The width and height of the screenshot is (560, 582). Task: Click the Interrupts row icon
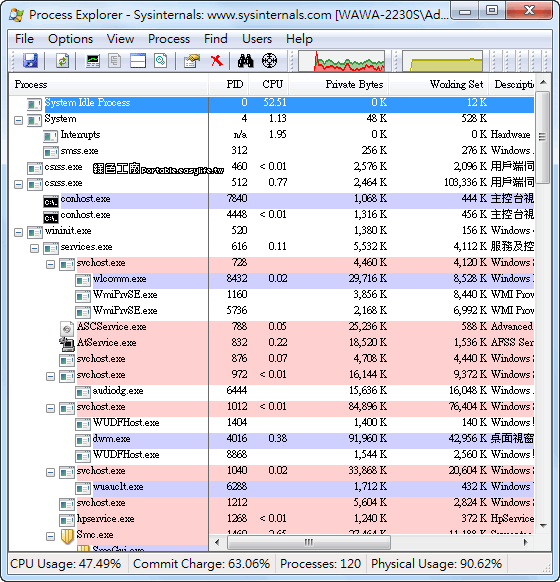50,136
